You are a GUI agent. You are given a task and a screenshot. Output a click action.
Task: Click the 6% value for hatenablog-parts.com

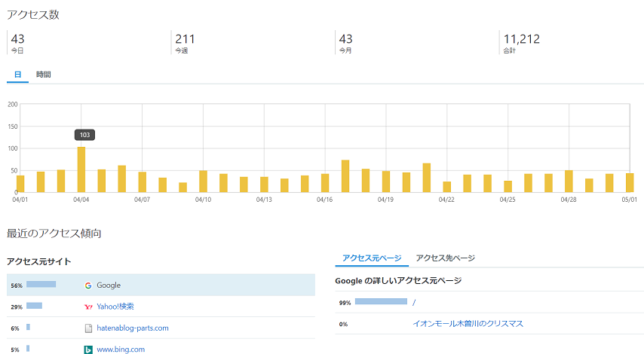(15, 328)
